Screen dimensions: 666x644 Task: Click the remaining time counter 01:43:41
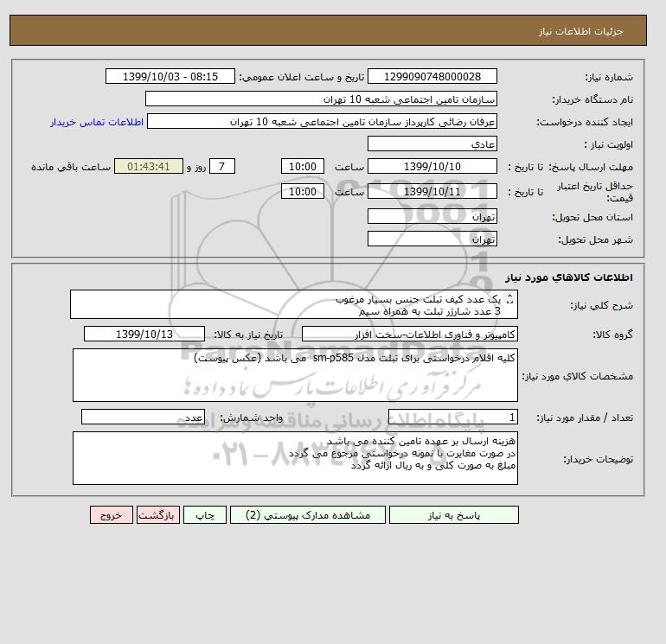[x=149, y=167]
